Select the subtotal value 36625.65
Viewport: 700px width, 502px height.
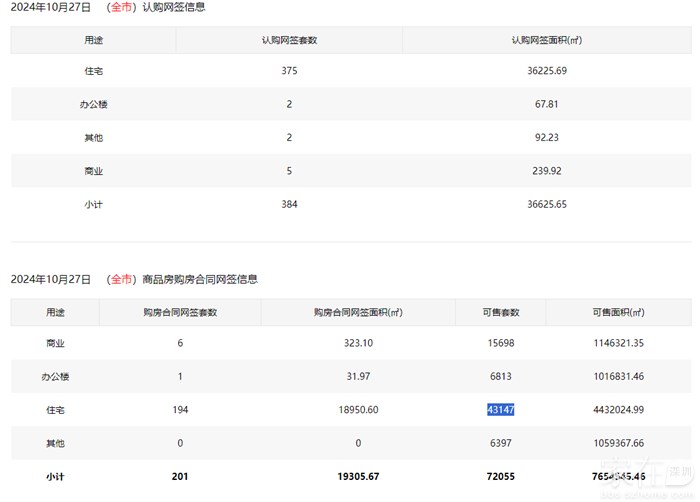pyautogui.click(x=545, y=204)
